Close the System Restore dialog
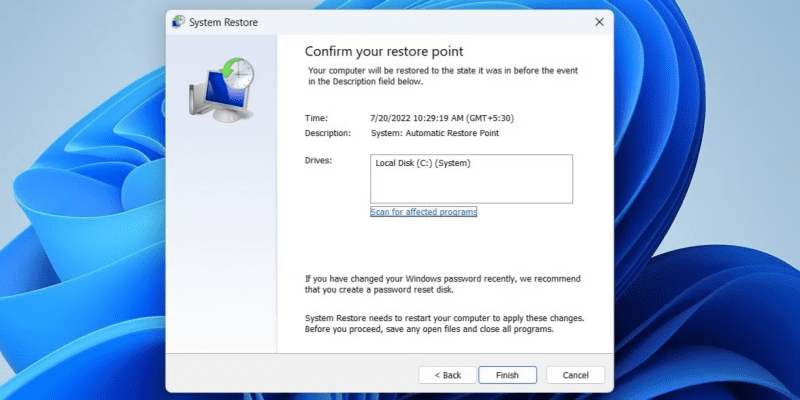 [599, 22]
